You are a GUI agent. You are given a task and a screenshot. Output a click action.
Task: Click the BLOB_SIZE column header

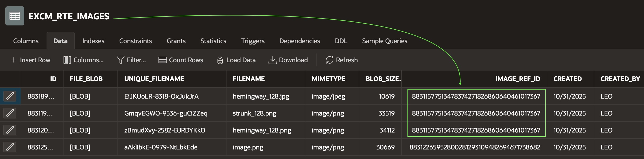coord(382,79)
